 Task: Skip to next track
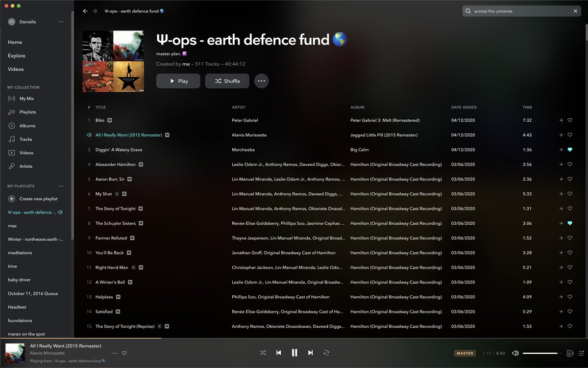click(x=310, y=353)
